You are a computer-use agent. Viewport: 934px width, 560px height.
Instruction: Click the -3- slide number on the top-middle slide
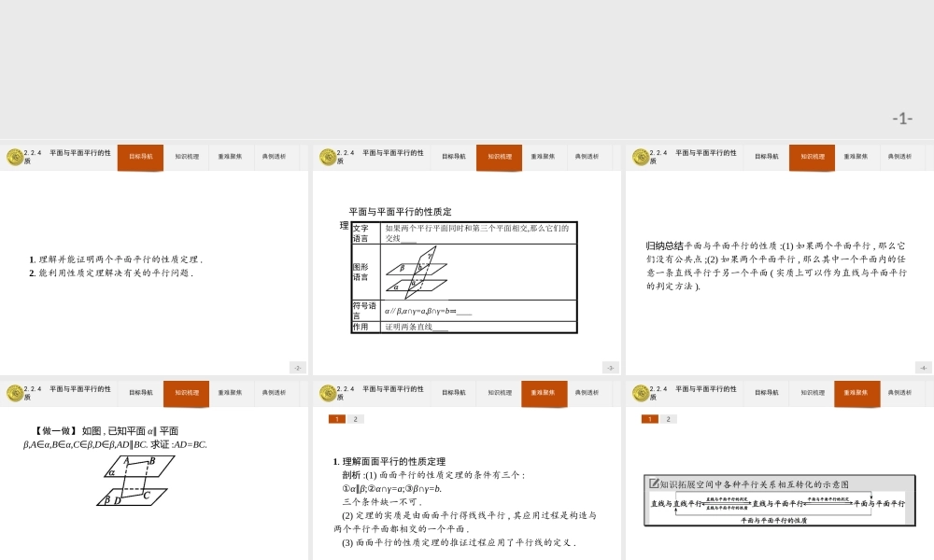tap(612, 367)
